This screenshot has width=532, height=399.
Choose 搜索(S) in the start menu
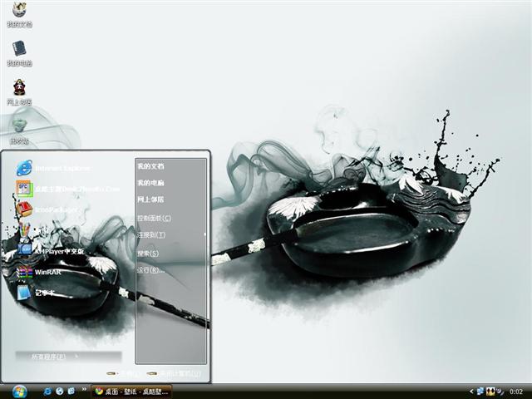click(148, 253)
